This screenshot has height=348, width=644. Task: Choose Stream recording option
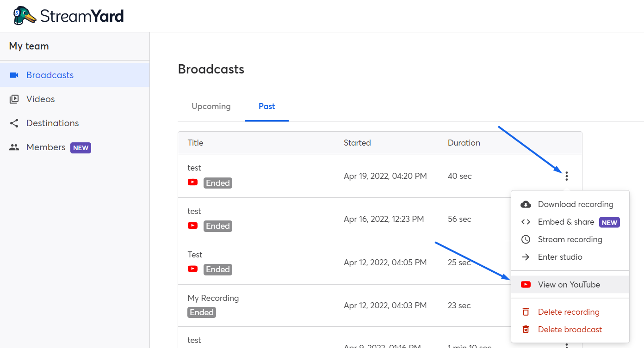pyautogui.click(x=570, y=239)
